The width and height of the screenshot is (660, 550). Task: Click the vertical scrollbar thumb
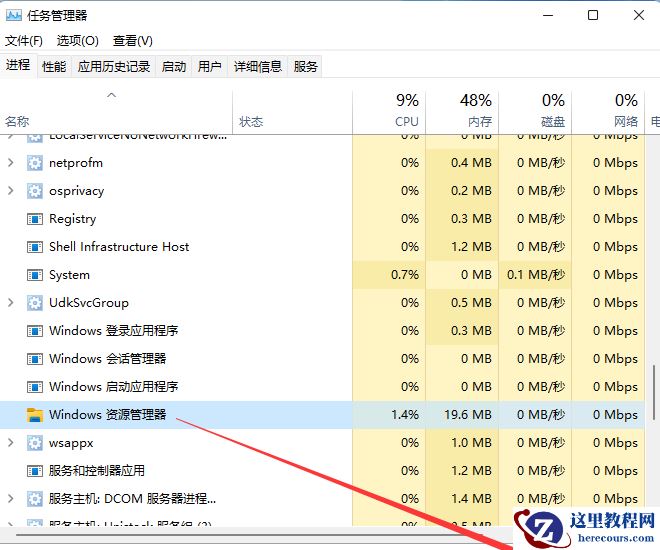pyautogui.click(x=654, y=391)
